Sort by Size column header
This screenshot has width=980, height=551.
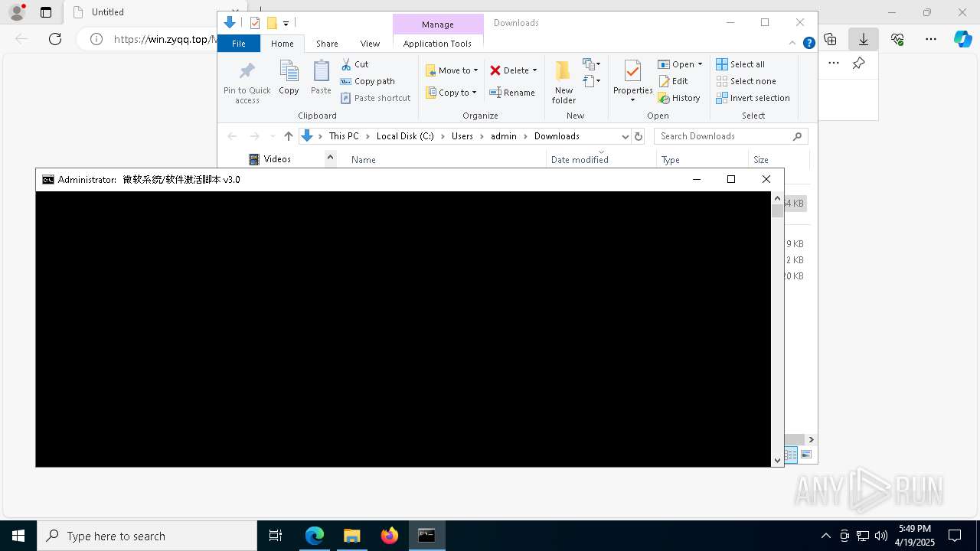[x=760, y=160]
